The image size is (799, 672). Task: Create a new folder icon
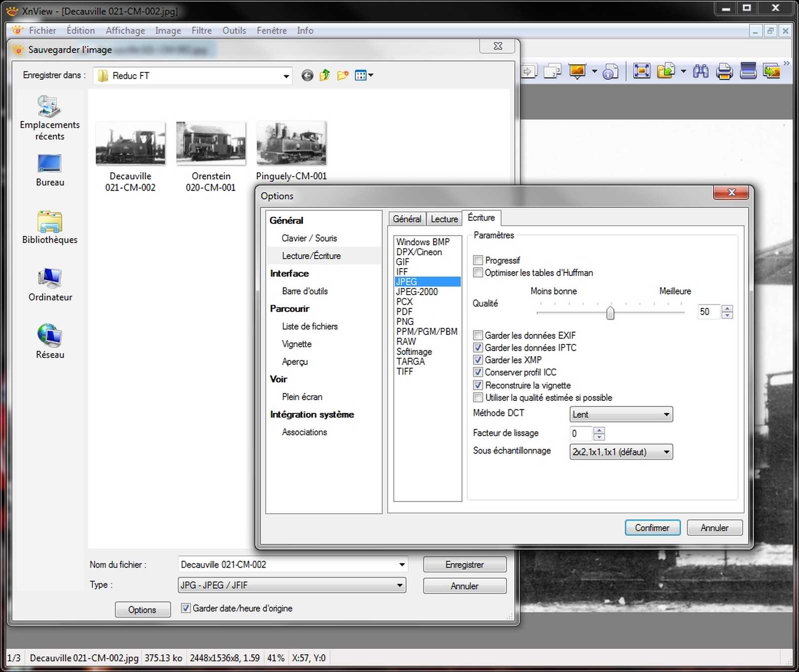pyautogui.click(x=343, y=75)
